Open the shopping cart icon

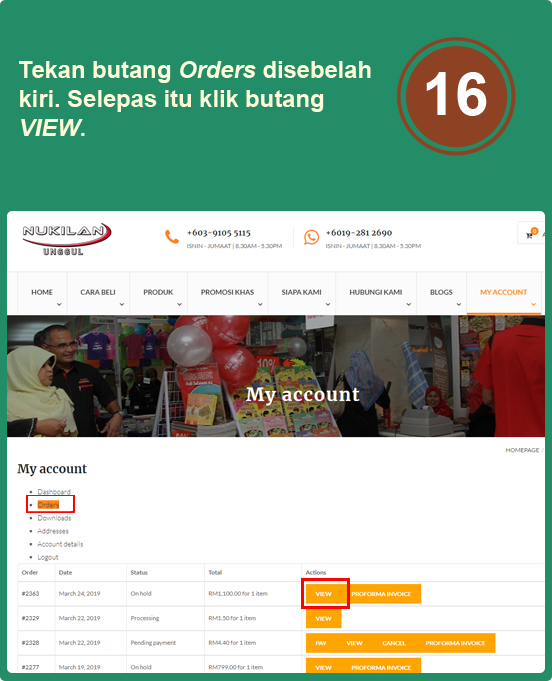coord(532,233)
